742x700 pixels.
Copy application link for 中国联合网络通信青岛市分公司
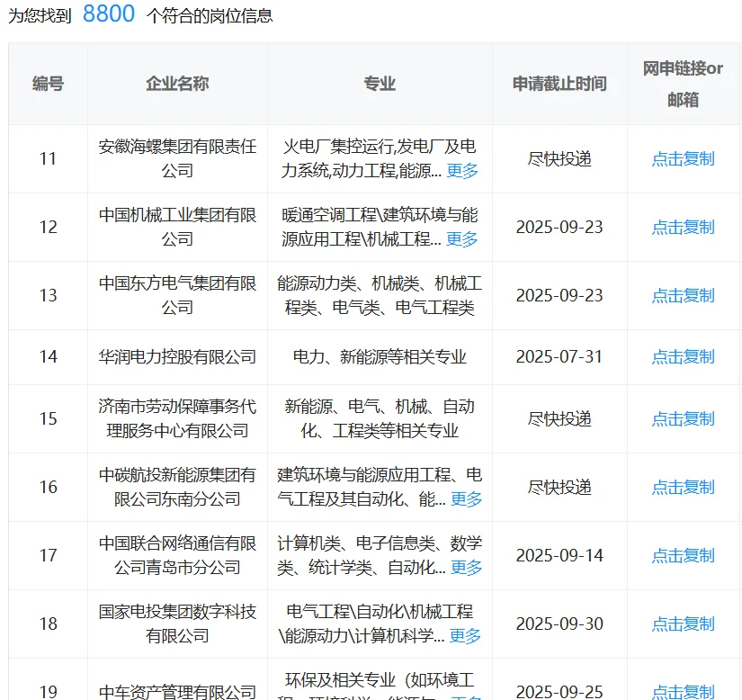click(x=683, y=556)
